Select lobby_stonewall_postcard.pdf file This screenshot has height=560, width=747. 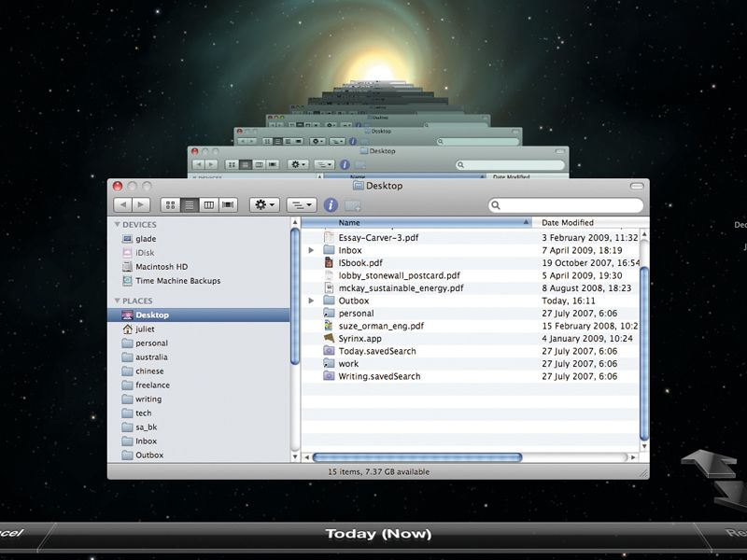tap(400, 275)
